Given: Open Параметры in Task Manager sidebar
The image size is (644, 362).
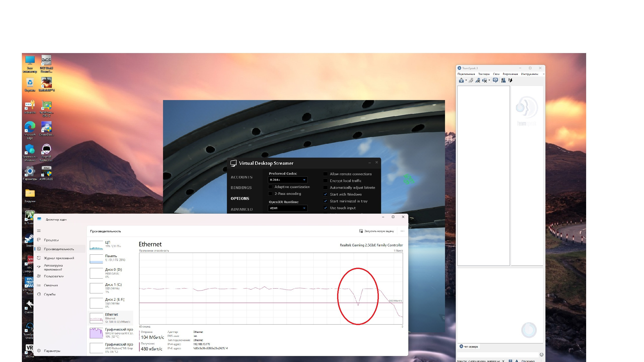Looking at the screenshot, I should pyautogui.click(x=52, y=351).
